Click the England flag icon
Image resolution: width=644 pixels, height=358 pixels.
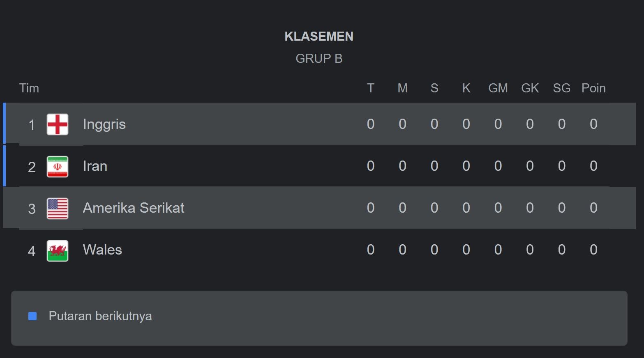(58, 124)
